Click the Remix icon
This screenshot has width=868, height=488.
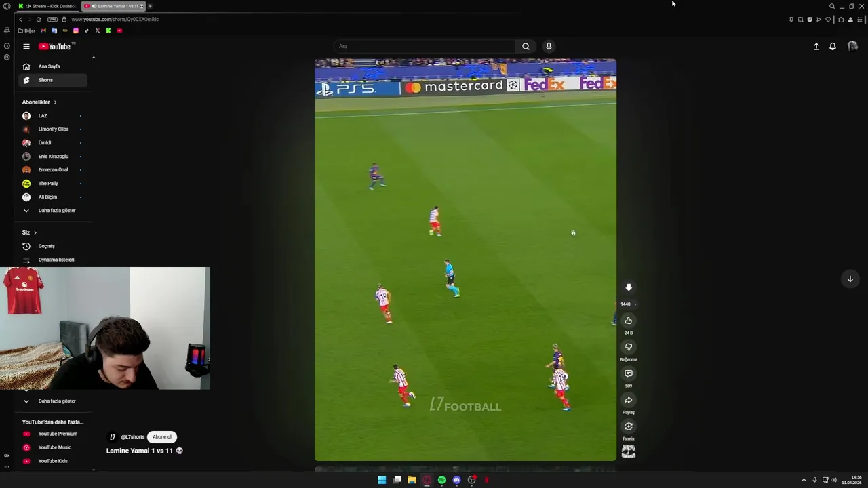(629, 426)
